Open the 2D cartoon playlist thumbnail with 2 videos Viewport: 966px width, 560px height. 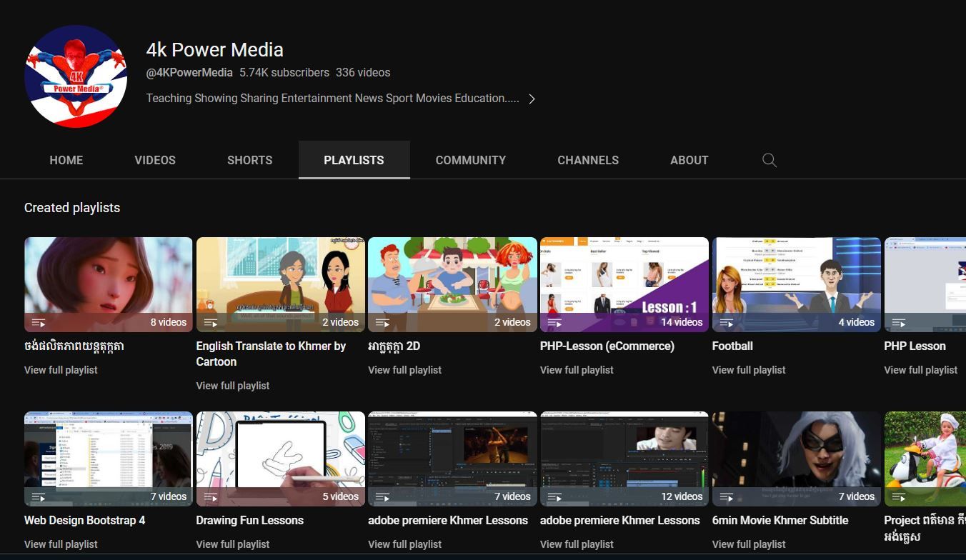click(x=452, y=285)
